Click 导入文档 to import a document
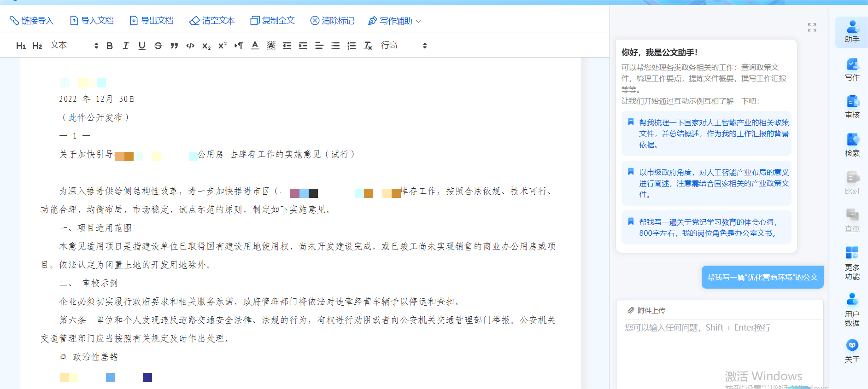The image size is (868, 389). pos(92,21)
